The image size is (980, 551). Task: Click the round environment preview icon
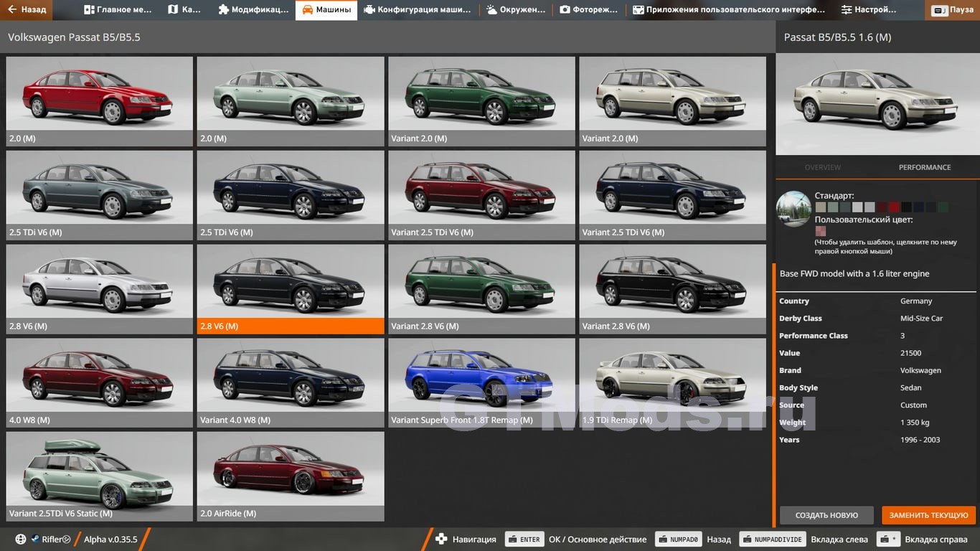click(x=793, y=209)
